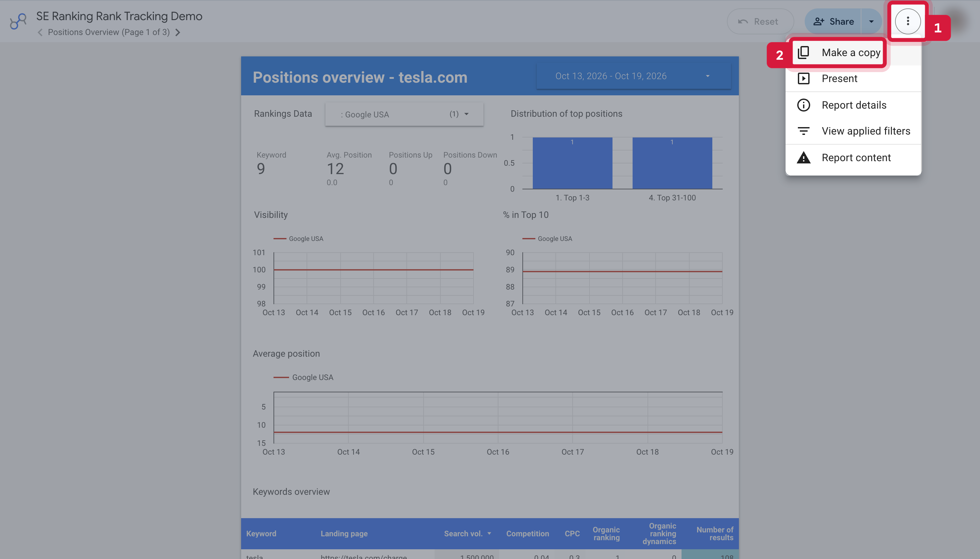Screen dimensions: 980x559
Task: Click the Keyword scorecard value 9
Action: [261, 169]
